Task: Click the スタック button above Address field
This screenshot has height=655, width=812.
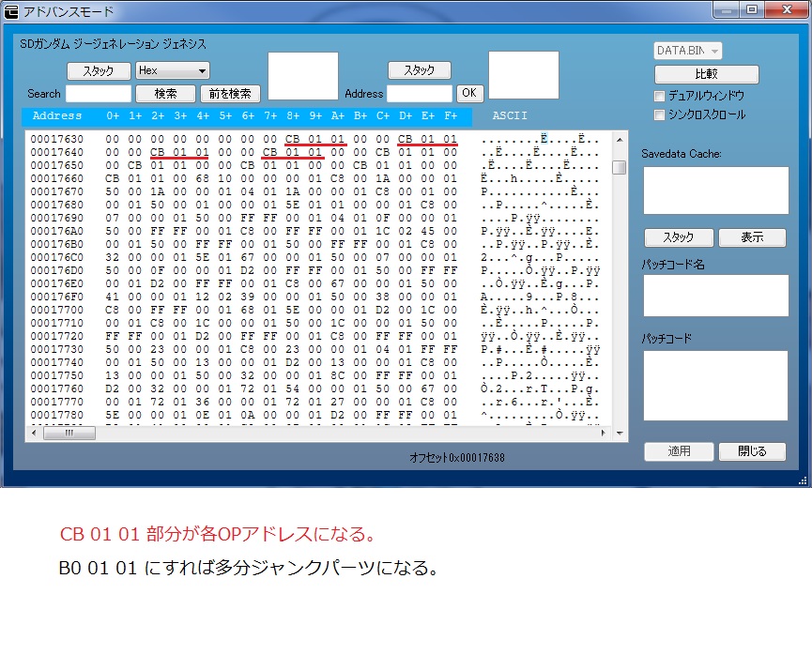Action: (419, 70)
